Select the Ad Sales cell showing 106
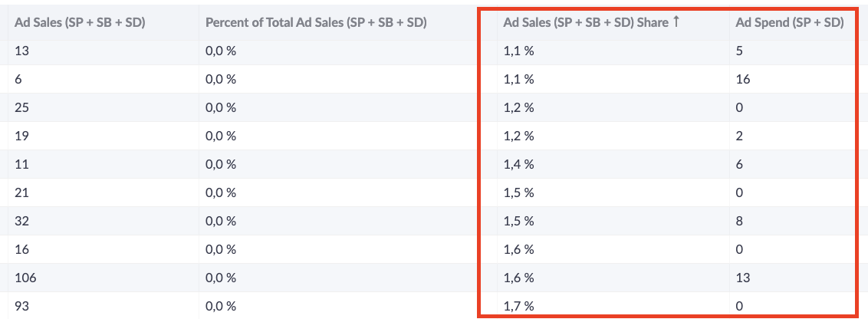This screenshot has height=319, width=868. 103,278
